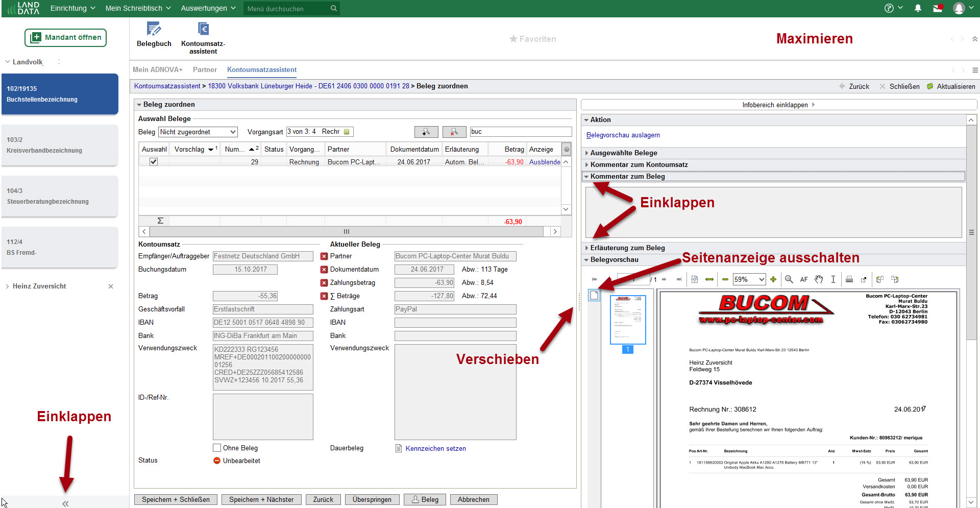Toggle page thumbnail display icon
The height and width of the screenshot is (508, 980).
tap(594, 295)
